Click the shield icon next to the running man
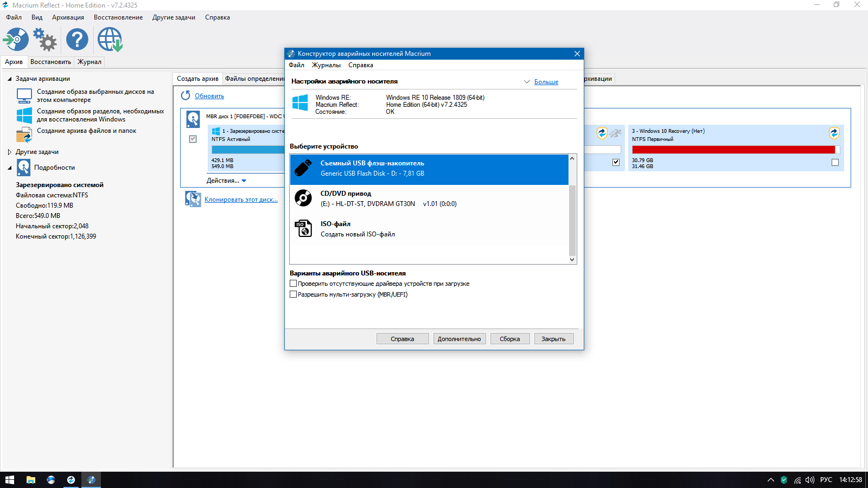868x488 pixels. pos(602,133)
